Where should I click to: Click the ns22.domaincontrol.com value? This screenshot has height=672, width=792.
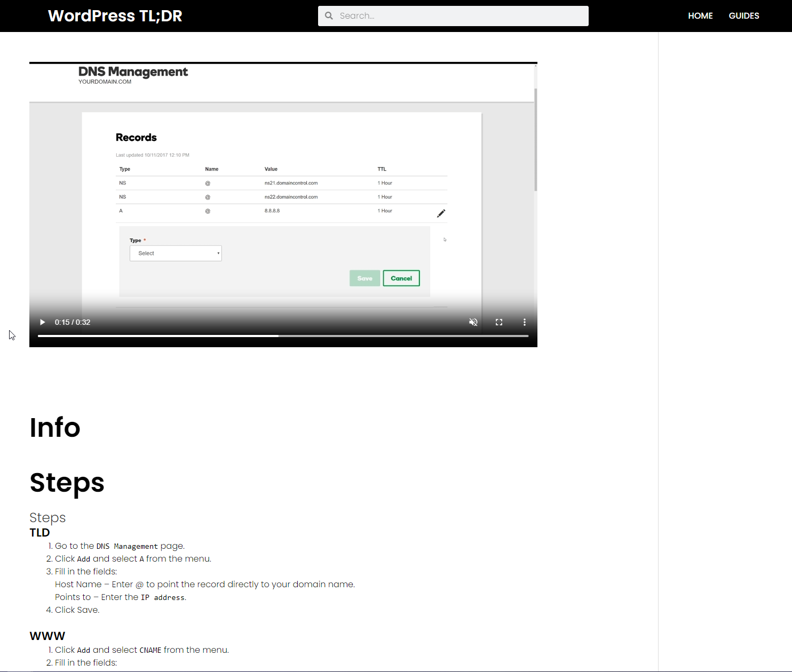[291, 197]
